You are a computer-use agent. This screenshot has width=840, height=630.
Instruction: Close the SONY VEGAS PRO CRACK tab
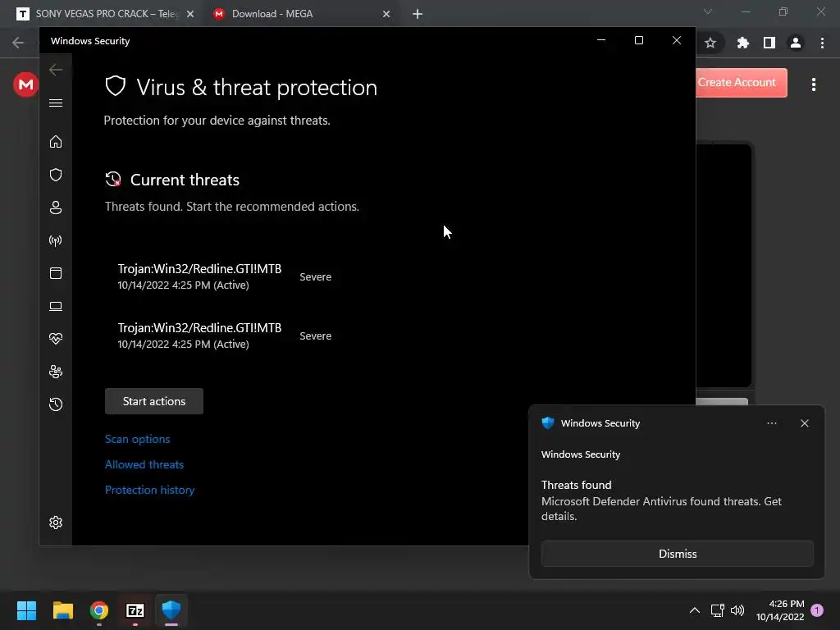pyautogui.click(x=190, y=15)
